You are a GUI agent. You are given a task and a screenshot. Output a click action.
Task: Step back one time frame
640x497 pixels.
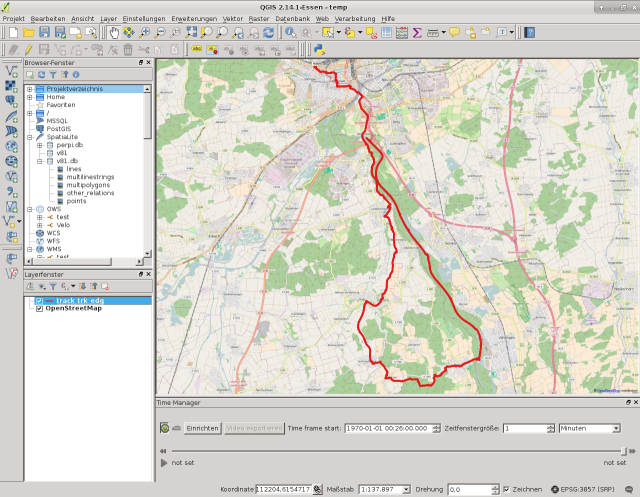[163, 451]
